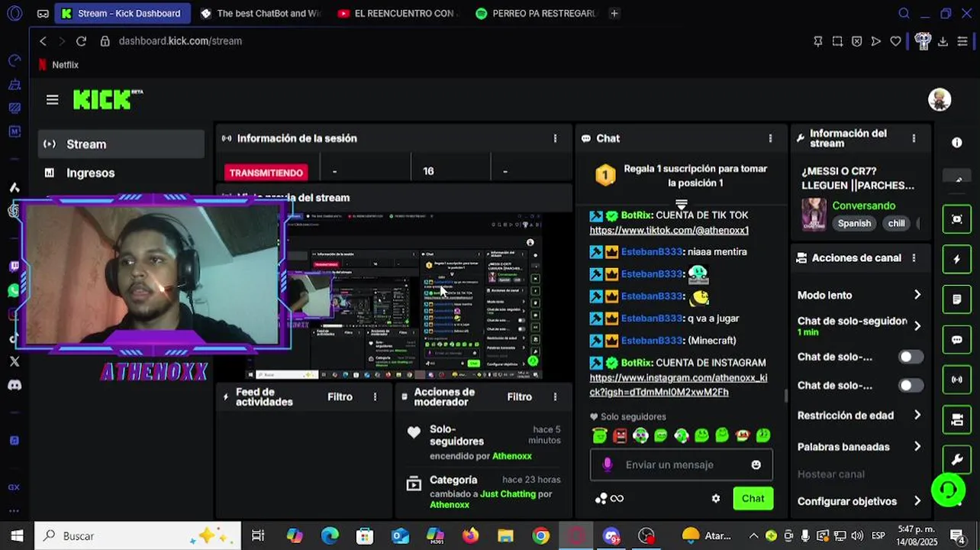Open Feed de actividades options menu
The width and height of the screenshot is (980, 550).
[375, 397]
